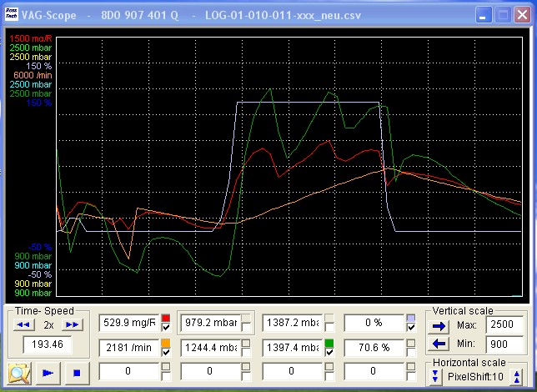Click the lavender "150 %" legend label
Viewport: 537px width, 392px height.
pyautogui.click(x=39, y=66)
